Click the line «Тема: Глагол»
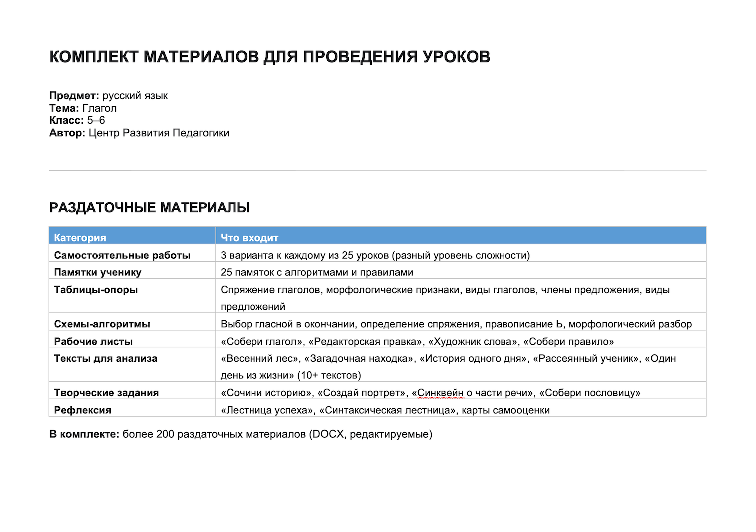Viewport: 756px width, 532px height. coord(83,108)
